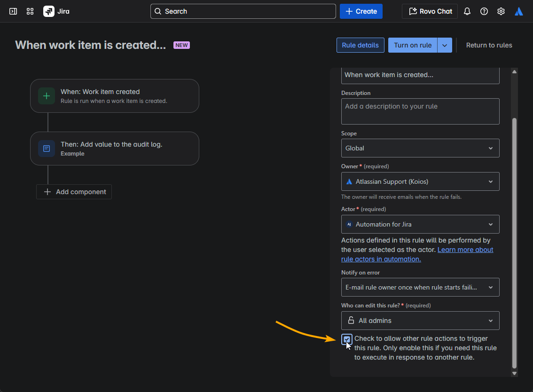Open the Scope dropdown showing Global
This screenshot has height=392, width=533.
click(420, 148)
